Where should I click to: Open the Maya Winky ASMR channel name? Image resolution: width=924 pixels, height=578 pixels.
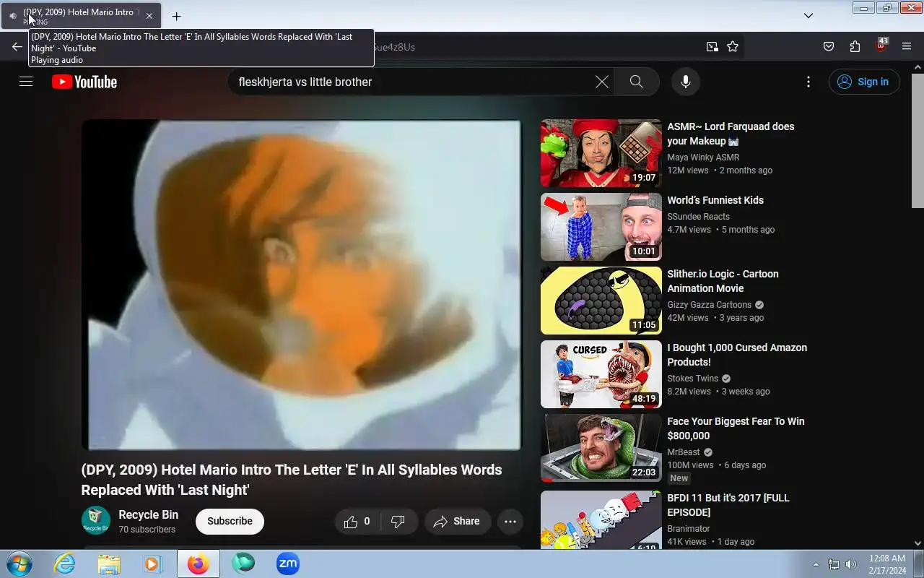click(x=703, y=158)
